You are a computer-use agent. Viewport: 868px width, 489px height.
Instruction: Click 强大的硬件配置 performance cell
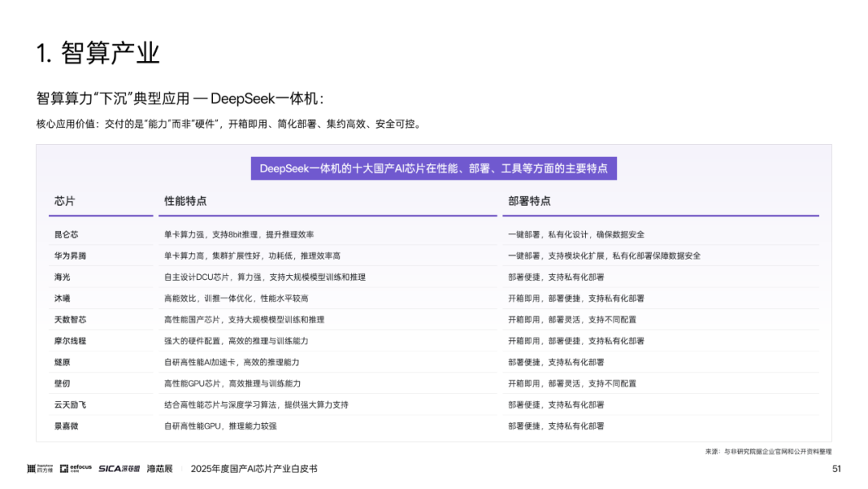235,341
